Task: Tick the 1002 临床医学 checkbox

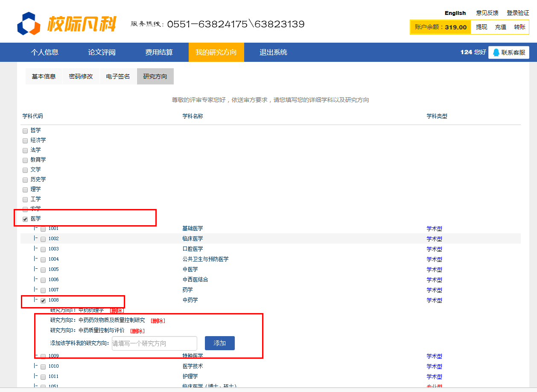Action: [43, 239]
